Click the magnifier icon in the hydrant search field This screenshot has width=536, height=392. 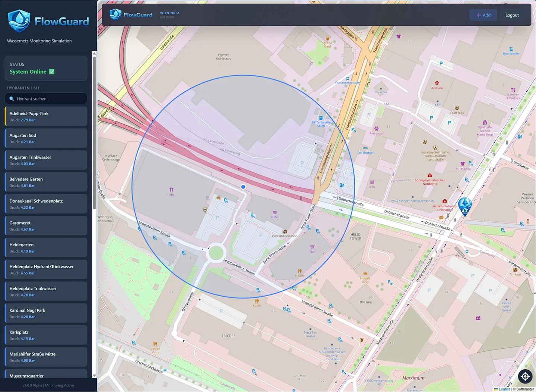tap(12, 99)
